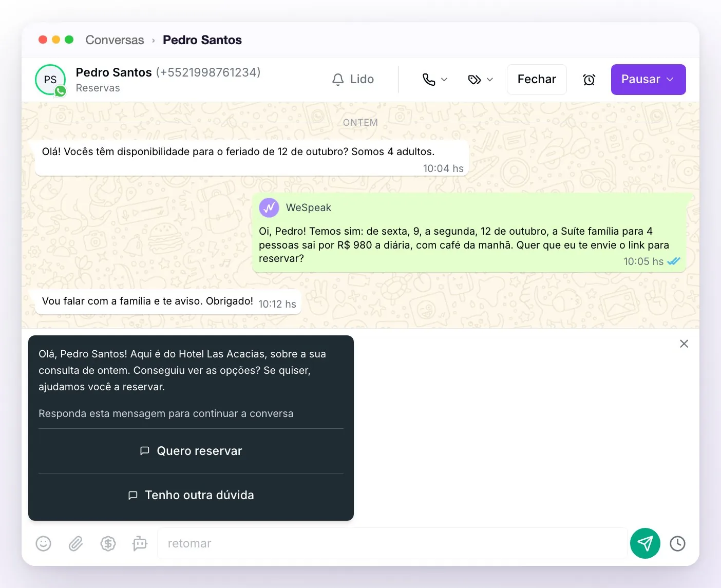The image size is (721, 588).
Task: Set a reminder with the alarm icon
Action: pos(589,80)
